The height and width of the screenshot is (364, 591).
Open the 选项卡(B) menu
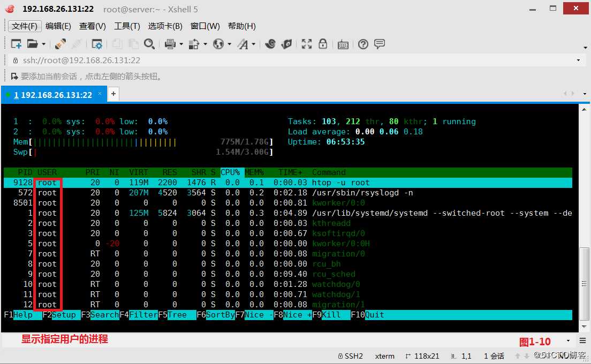point(165,26)
